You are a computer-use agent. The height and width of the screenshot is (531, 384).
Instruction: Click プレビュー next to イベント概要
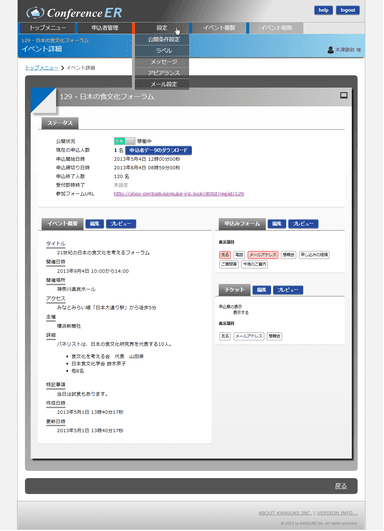tap(121, 224)
